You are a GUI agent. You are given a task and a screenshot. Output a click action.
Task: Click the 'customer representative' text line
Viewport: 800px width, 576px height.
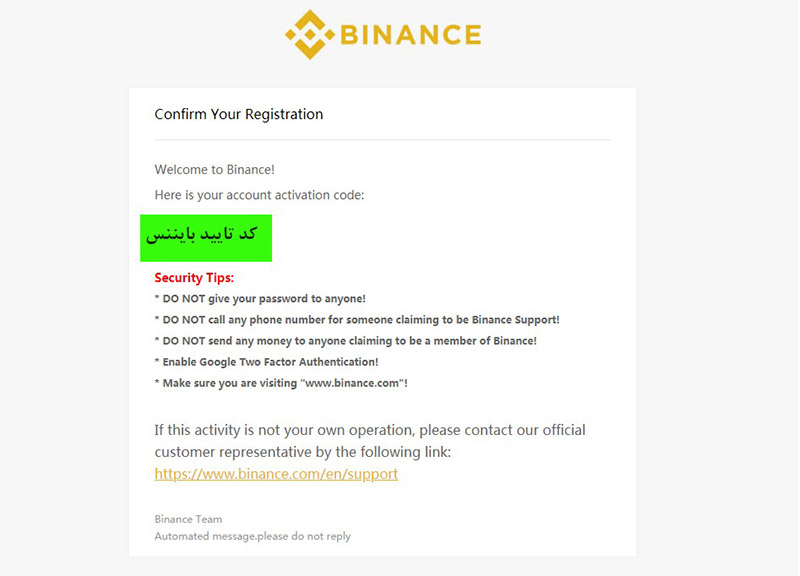[x=303, y=452]
